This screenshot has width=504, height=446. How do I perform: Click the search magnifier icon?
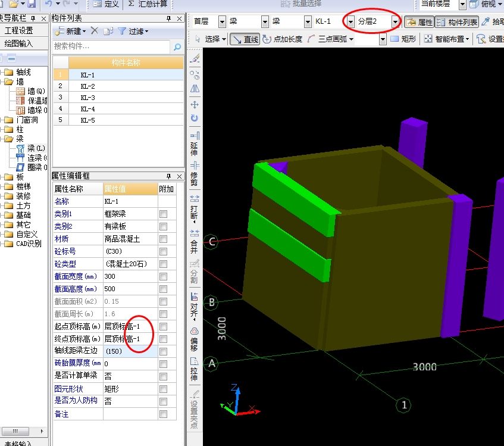[177, 46]
